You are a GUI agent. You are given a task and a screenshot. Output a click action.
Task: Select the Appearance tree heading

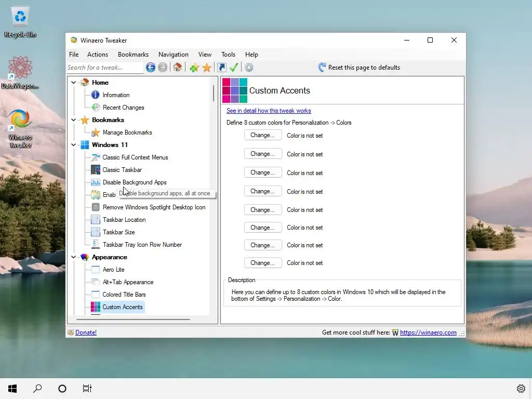point(109,257)
